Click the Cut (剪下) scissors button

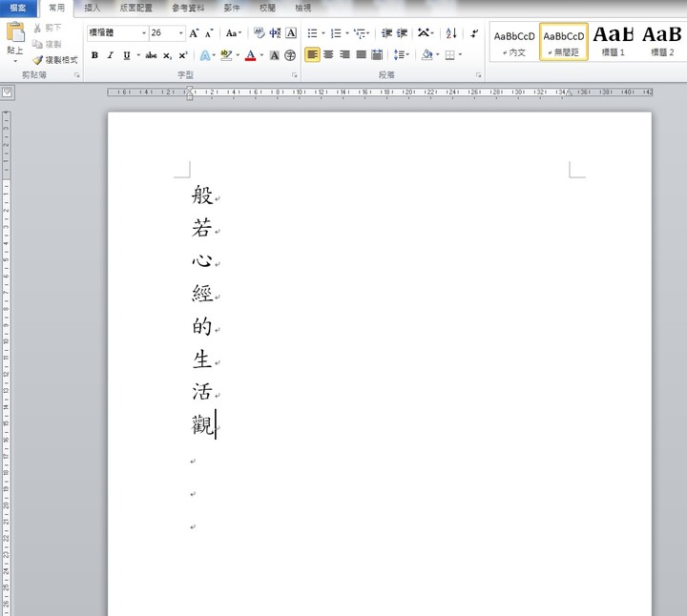pos(48,28)
